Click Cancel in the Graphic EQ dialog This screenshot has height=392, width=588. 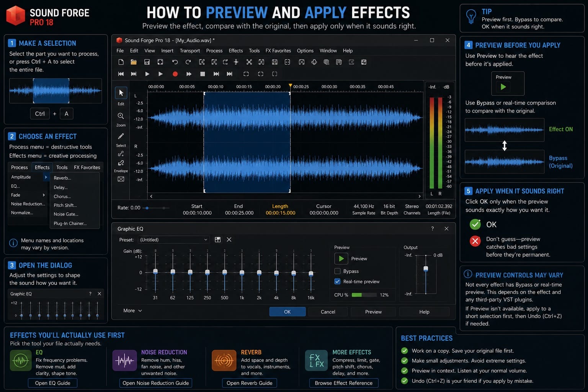(x=328, y=312)
